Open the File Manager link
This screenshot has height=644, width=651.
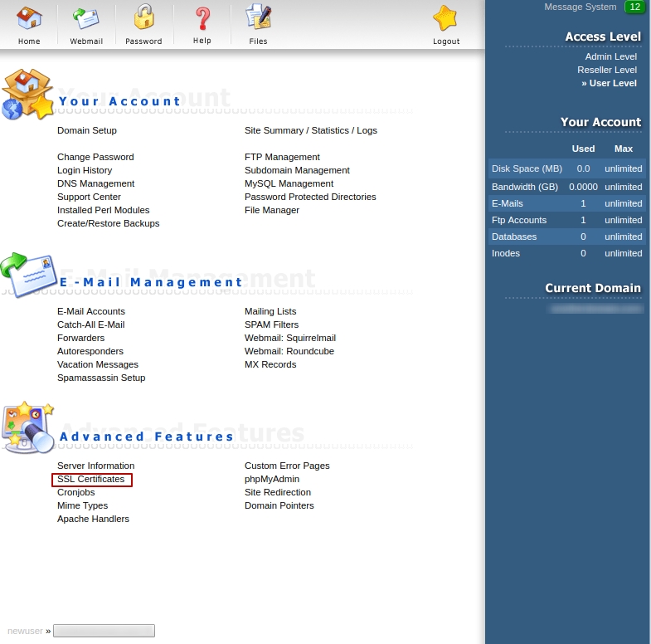(272, 210)
